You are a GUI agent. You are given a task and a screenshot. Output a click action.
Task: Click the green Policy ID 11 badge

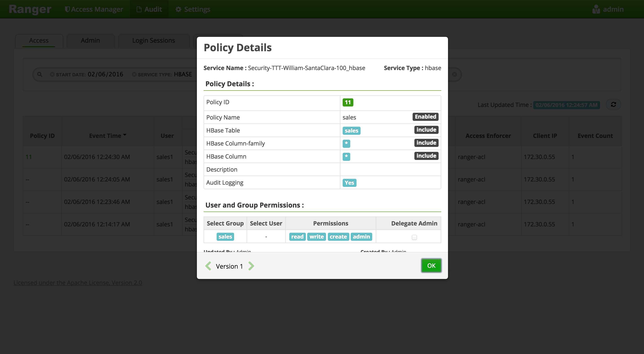point(348,102)
